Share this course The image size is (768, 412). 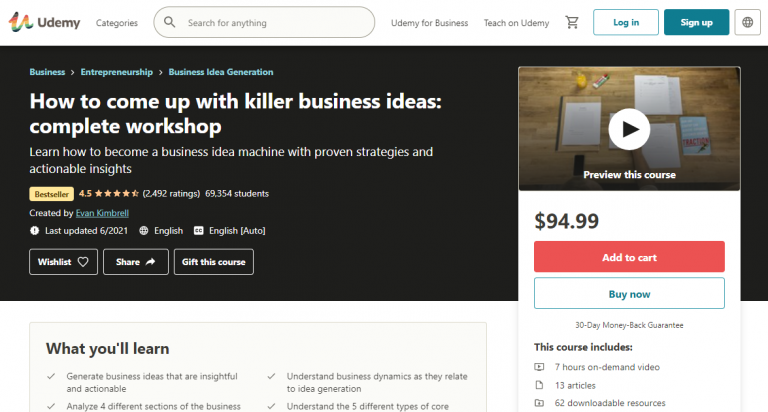[135, 261]
